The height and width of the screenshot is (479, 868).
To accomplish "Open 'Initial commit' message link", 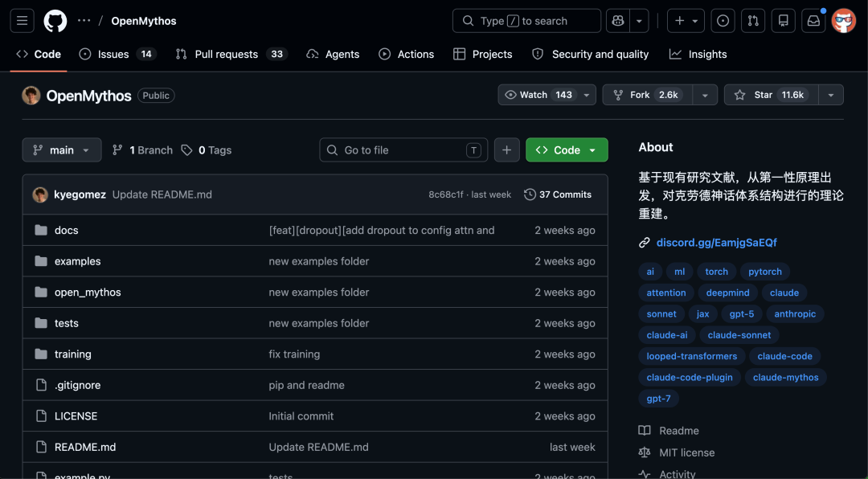I will (301, 416).
